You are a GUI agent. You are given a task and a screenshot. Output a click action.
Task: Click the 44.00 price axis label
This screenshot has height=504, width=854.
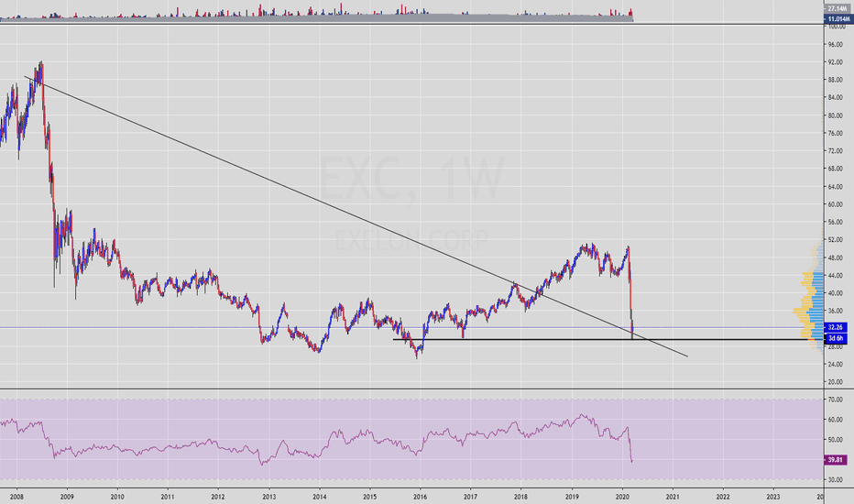coord(836,275)
